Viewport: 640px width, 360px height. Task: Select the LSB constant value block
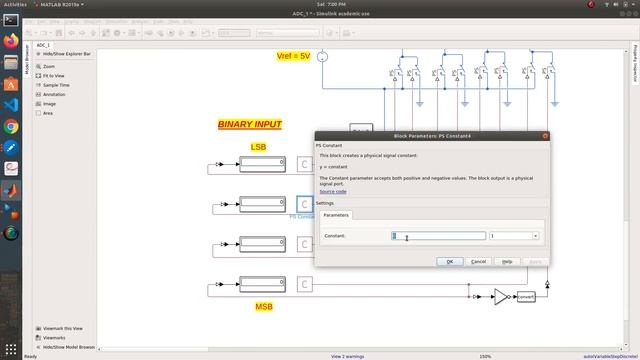pos(262,164)
